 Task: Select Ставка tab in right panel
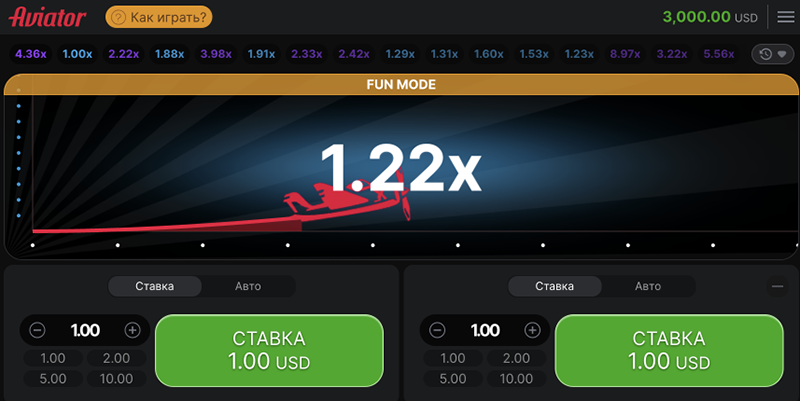click(x=555, y=286)
